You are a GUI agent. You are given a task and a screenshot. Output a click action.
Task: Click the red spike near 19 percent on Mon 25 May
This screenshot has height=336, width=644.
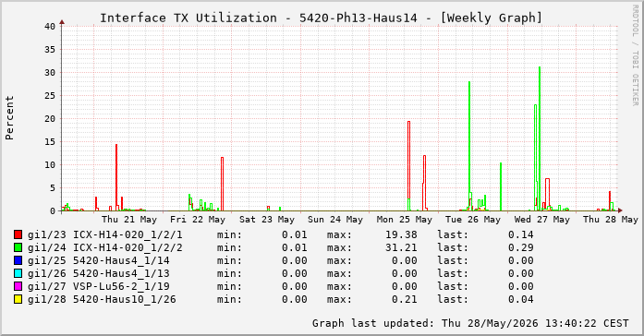click(x=408, y=166)
